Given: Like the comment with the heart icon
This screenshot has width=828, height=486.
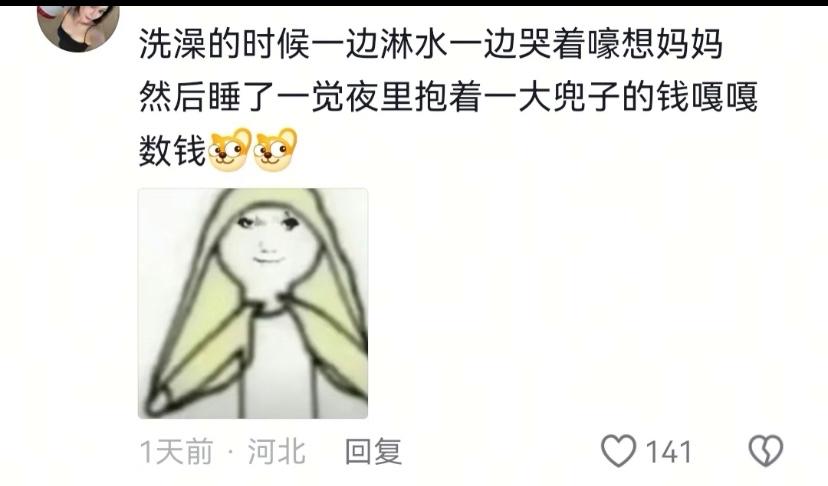Looking at the screenshot, I should pos(618,451).
